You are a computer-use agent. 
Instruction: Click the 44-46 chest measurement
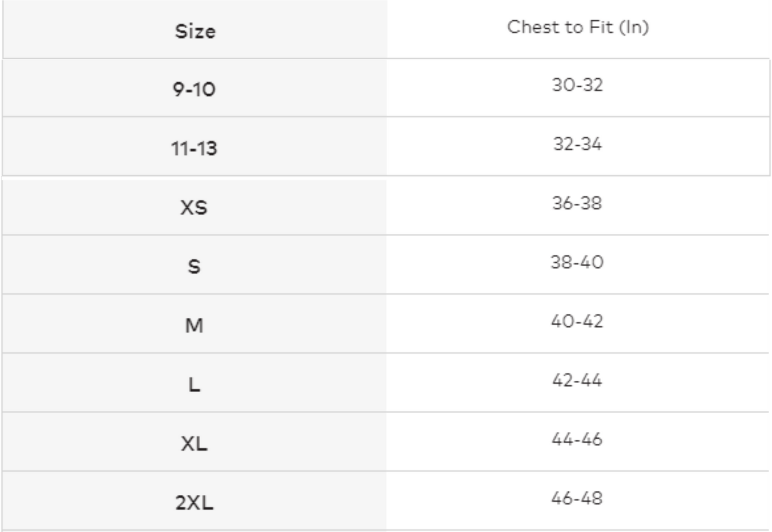[577, 439]
